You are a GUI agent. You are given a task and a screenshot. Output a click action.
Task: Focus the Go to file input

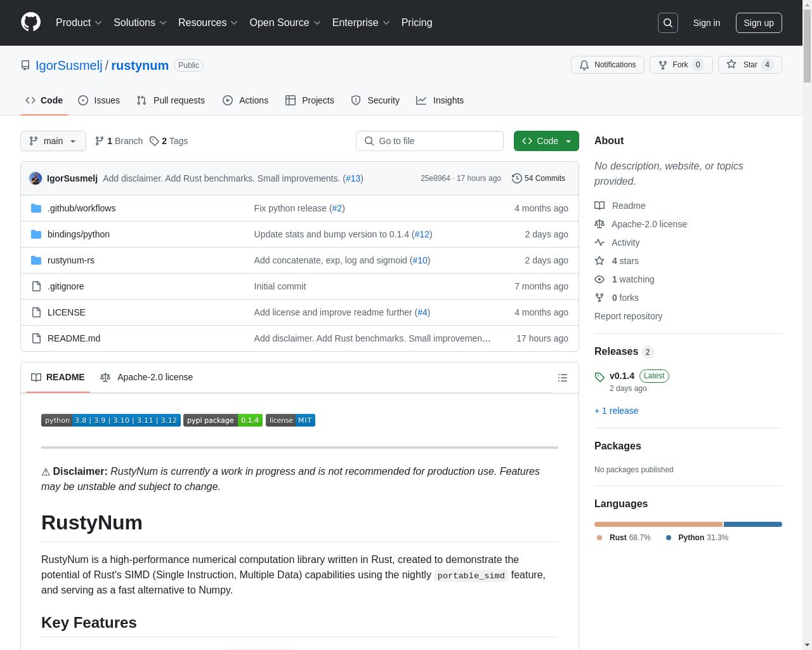[429, 141]
